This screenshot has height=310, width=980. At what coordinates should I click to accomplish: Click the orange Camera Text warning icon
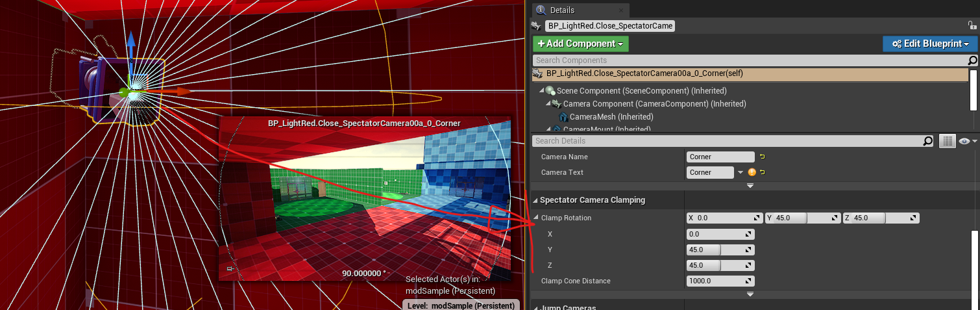click(x=752, y=172)
